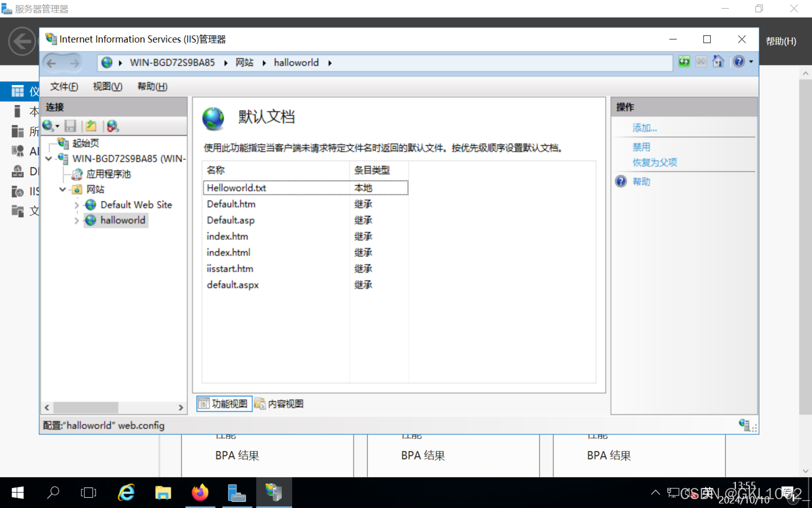Switch to Server Manager taskbar icon
Viewport: 812px width, 508px height.
click(237, 493)
